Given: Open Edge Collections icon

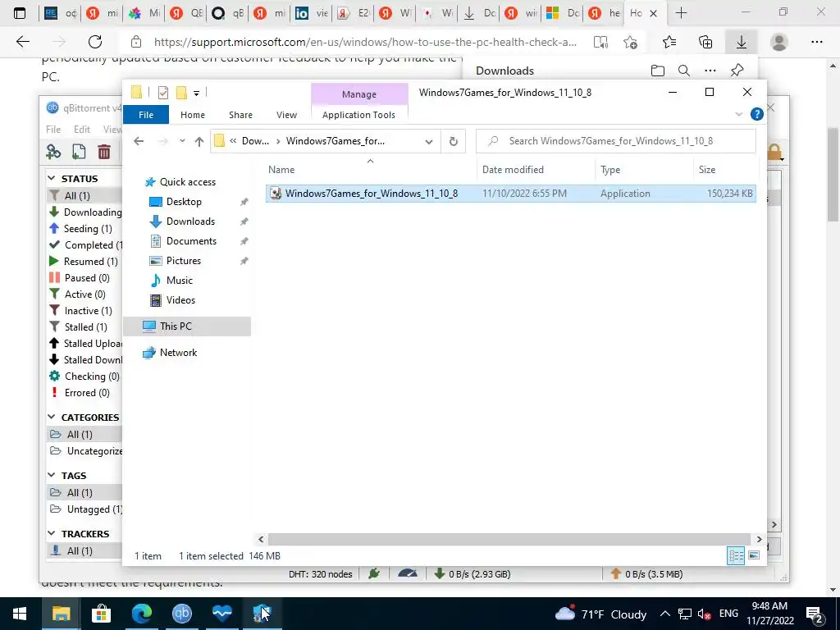Looking at the screenshot, I should (705, 42).
